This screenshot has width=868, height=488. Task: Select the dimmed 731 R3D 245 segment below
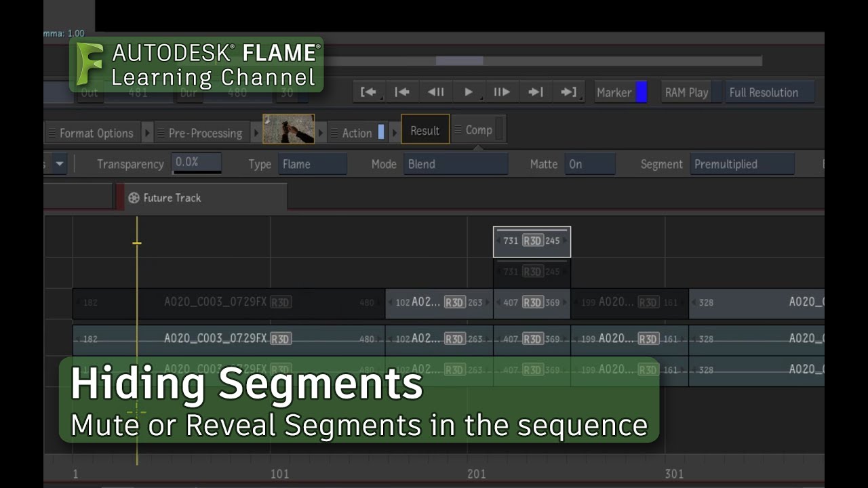tap(532, 272)
